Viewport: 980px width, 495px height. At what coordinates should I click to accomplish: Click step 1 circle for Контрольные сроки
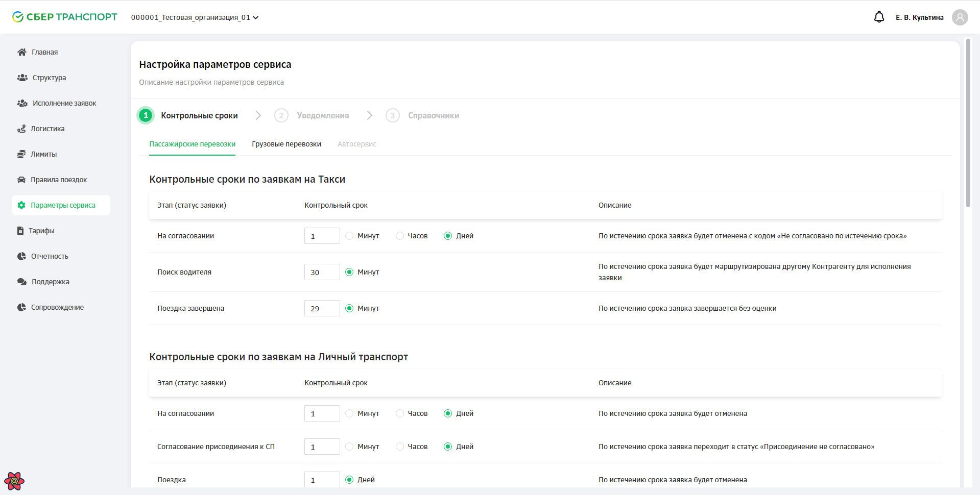tap(146, 115)
